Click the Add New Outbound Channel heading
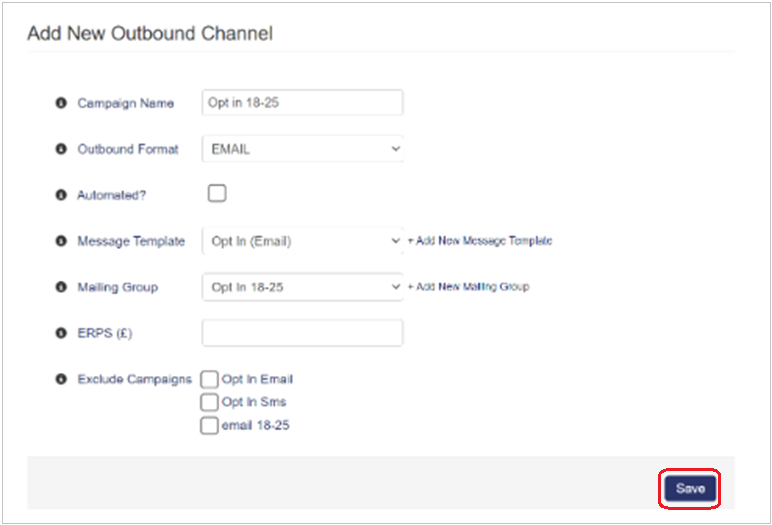 pyautogui.click(x=150, y=33)
